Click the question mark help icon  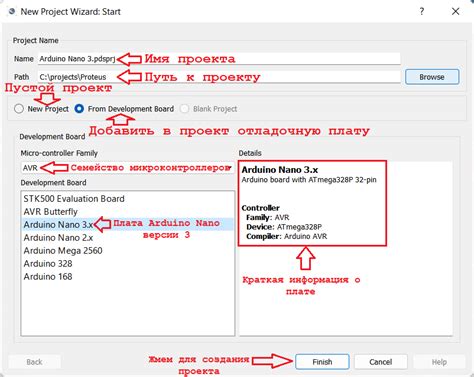click(422, 12)
